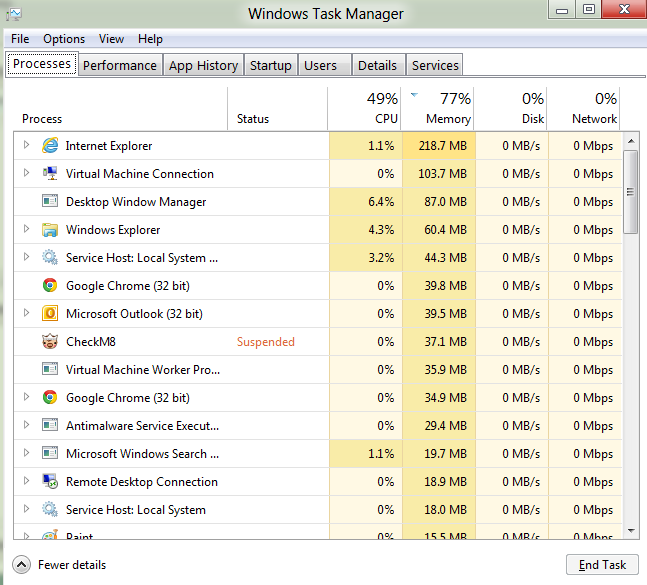
Task: Expand the Google Chrome group using 34.9 MB
Action: point(26,396)
